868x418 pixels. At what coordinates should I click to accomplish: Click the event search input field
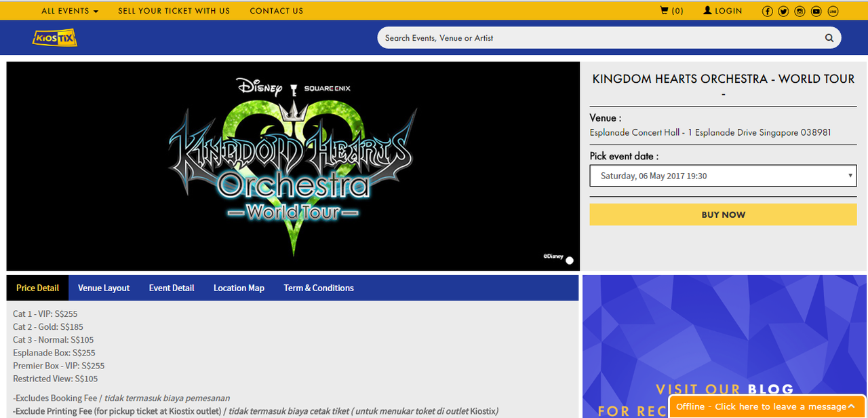[597, 38]
